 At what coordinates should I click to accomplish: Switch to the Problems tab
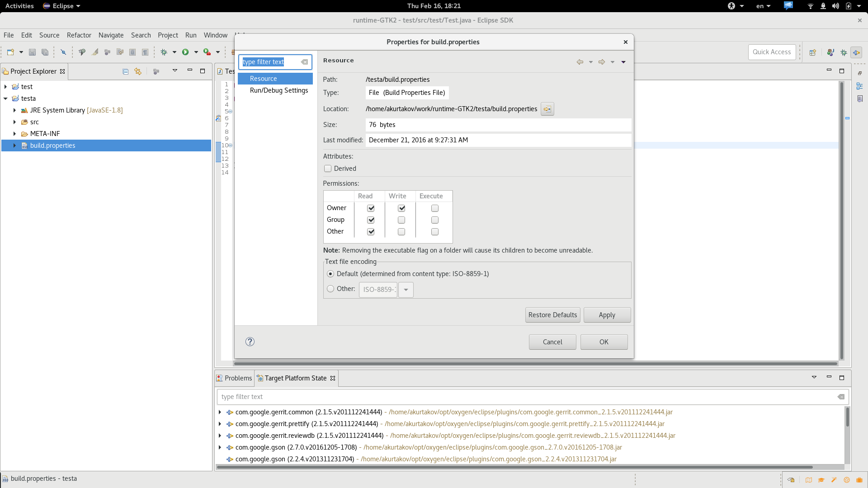pos(234,378)
